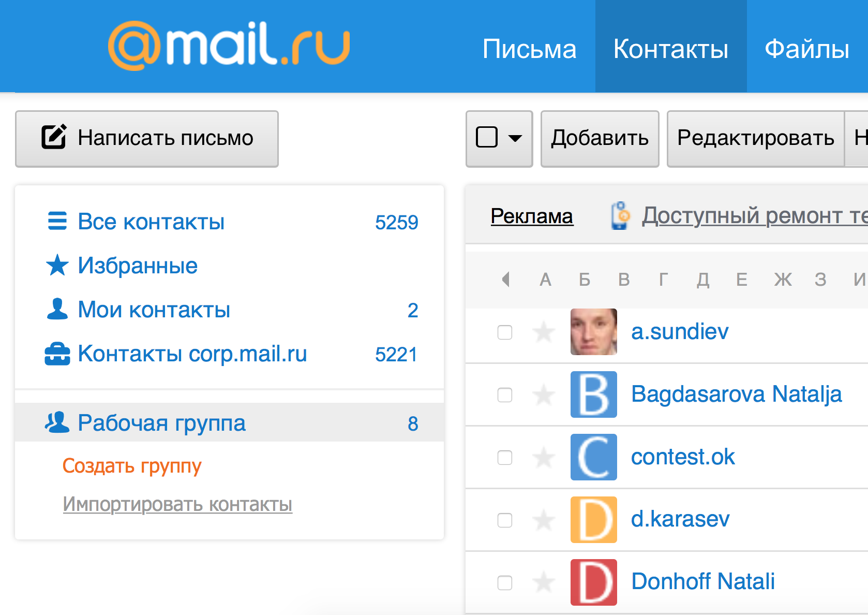
Task: Open the a.sundiev contact name
Action: [680, 331]
